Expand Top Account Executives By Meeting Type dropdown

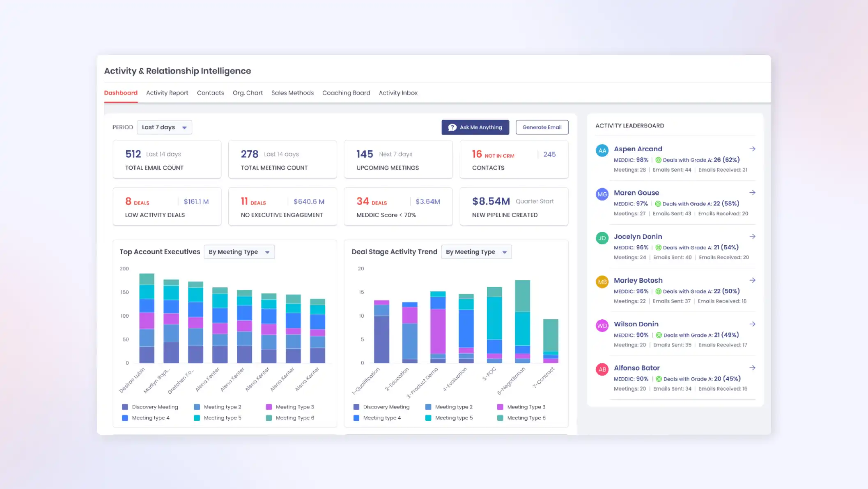239,252
